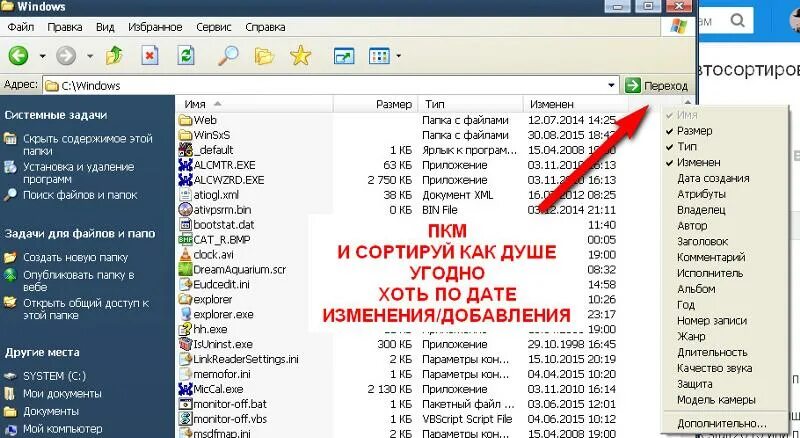Image resolution: width=800 pixels, height=438 pixels.
Task: Select the ALCWZRD.EXE file icon
Action: tap(185, 180)
